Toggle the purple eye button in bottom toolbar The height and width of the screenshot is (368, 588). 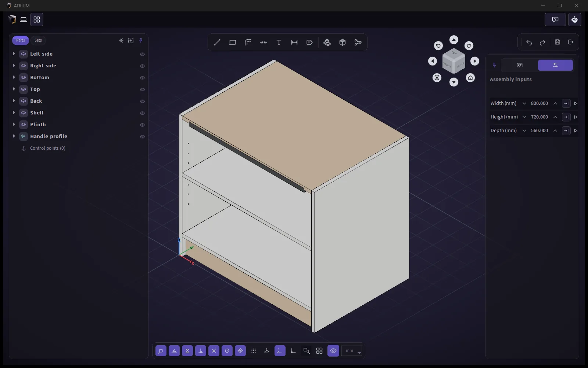pyautogui.click(x=333, y=351)
